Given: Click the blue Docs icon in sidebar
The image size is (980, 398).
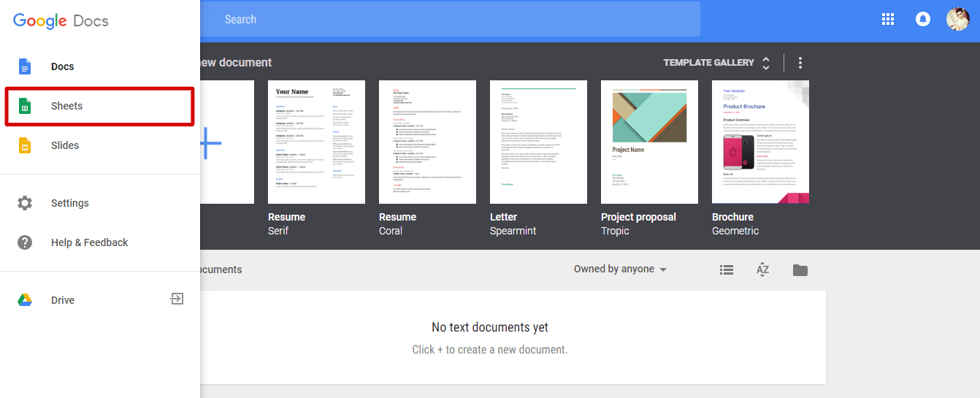Looking at the screenshot, I should point(25,66).
